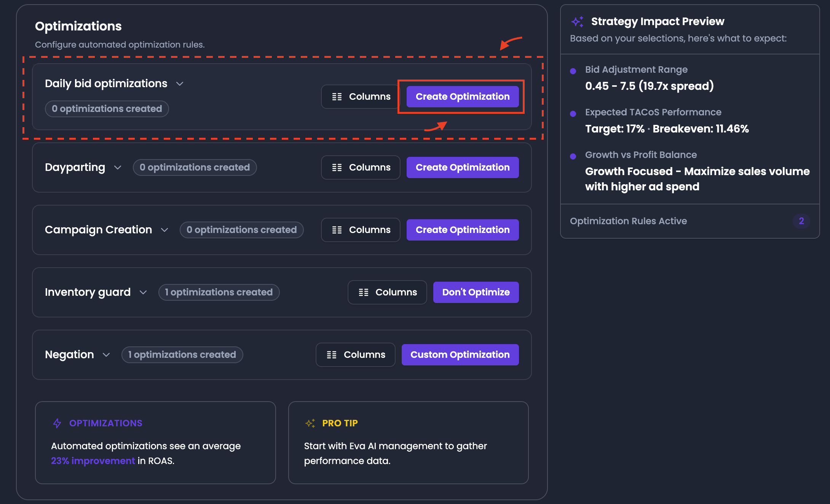
Task: Click the Daily bid optimizations title
Action: click(106, 84)
